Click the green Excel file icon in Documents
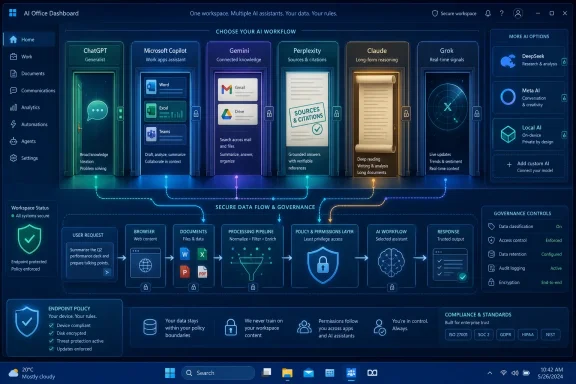Viewport: 576px width, 384px height. pos(202,254)
